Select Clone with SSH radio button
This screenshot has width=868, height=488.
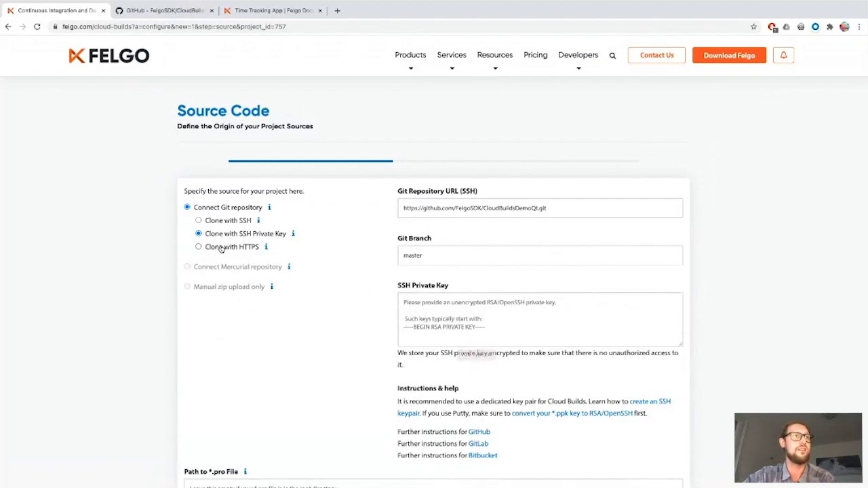pyautogui.click(x=199, y=220)
